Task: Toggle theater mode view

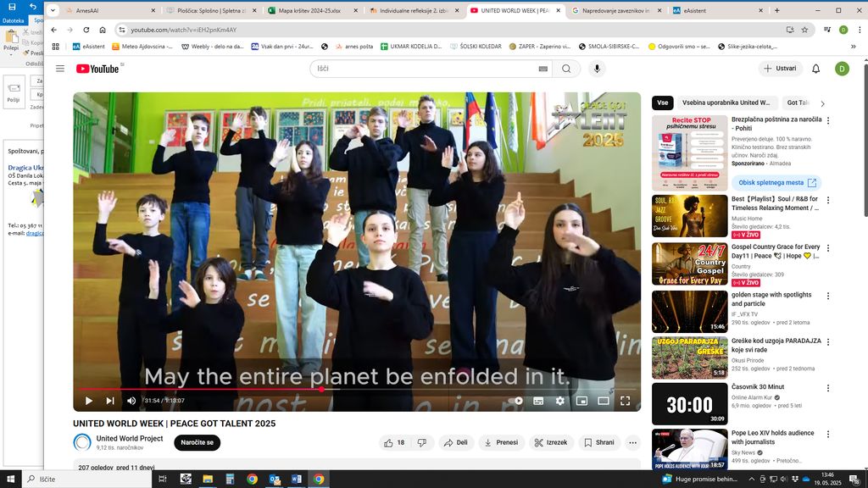Action: coord(604,401)
